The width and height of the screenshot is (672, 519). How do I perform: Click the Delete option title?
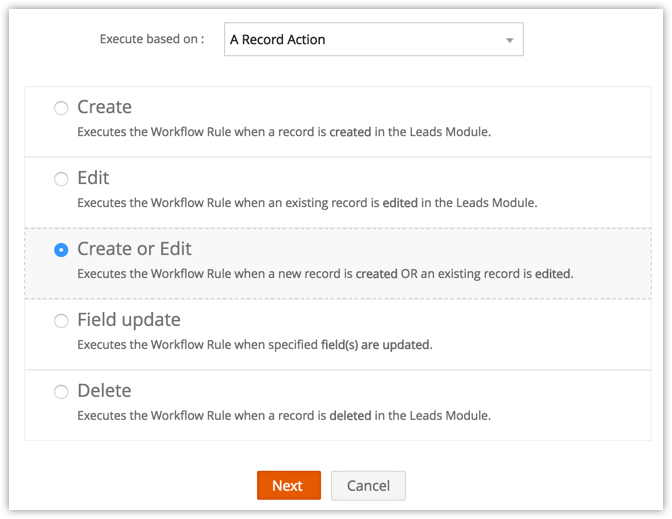pos(104,391)
